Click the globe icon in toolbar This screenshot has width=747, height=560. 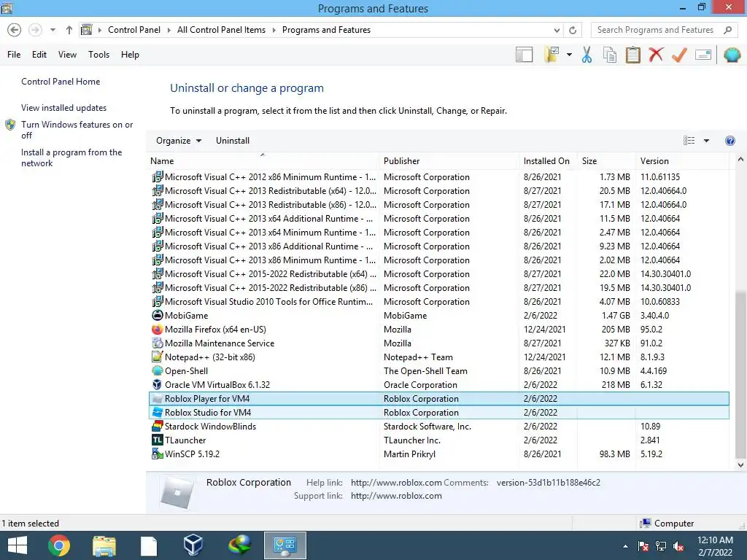(732, 55)
